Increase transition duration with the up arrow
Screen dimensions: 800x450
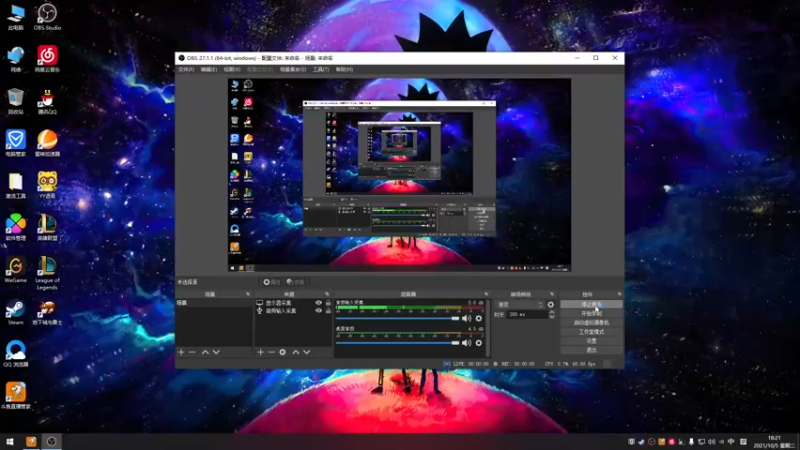pos(552,312)
